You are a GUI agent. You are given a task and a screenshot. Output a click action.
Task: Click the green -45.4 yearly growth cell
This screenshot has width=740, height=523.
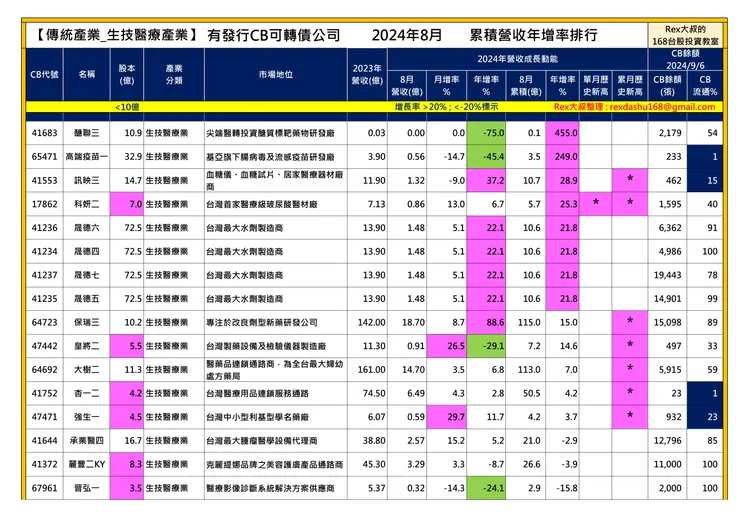click(x=486, y=157)
